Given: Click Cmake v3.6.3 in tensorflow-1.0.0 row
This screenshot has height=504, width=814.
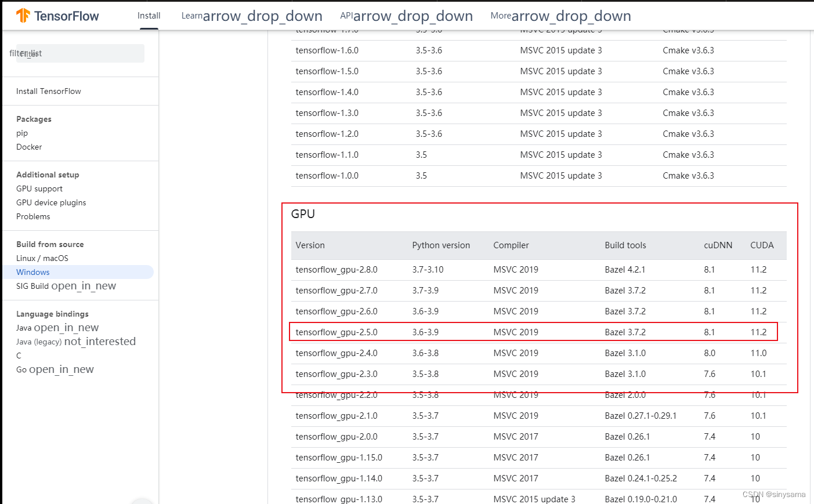Looking at the screenshot, I should click(x=689, y=176).
